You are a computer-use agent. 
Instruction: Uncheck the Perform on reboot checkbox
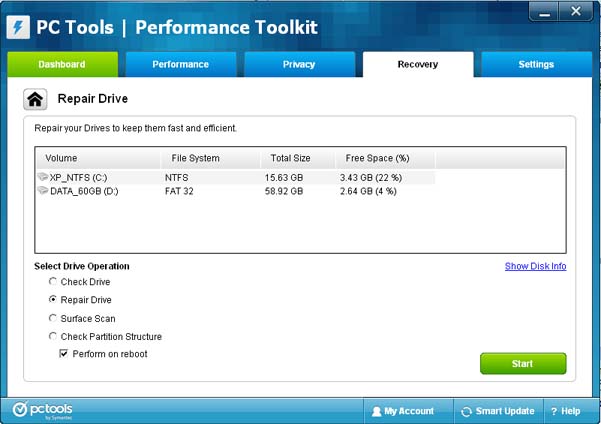click(65, 354)
